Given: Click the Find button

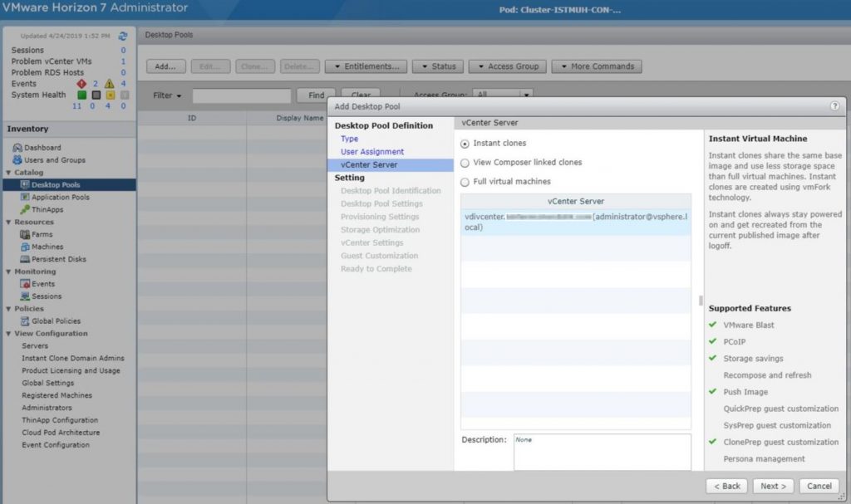Looking at the screenshot, I should point(316,95).
